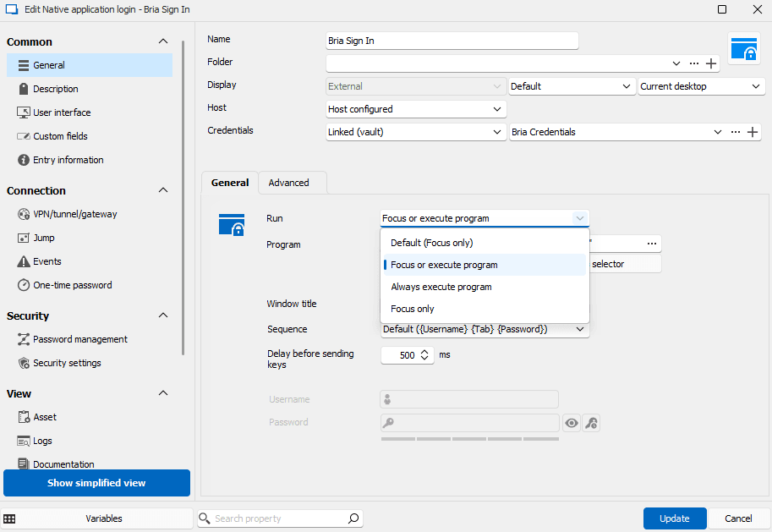
Task: Collapse the Common section
Action: pos(163,41)
